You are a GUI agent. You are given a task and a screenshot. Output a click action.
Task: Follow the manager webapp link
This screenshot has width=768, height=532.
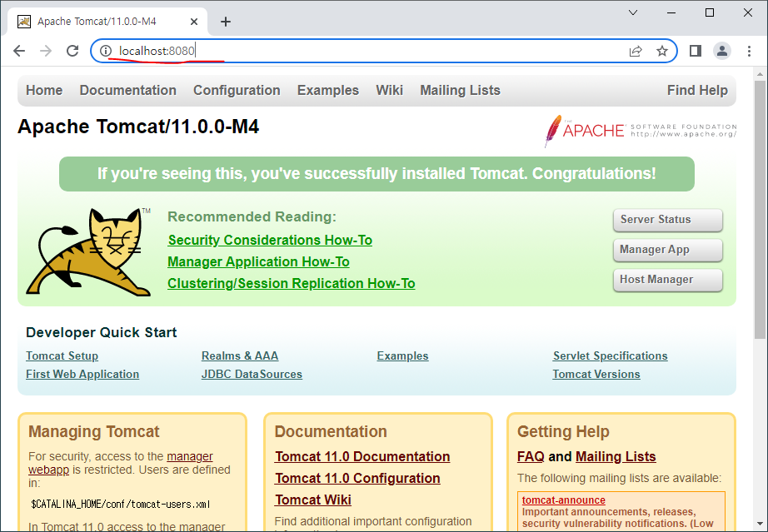(190, 456)
